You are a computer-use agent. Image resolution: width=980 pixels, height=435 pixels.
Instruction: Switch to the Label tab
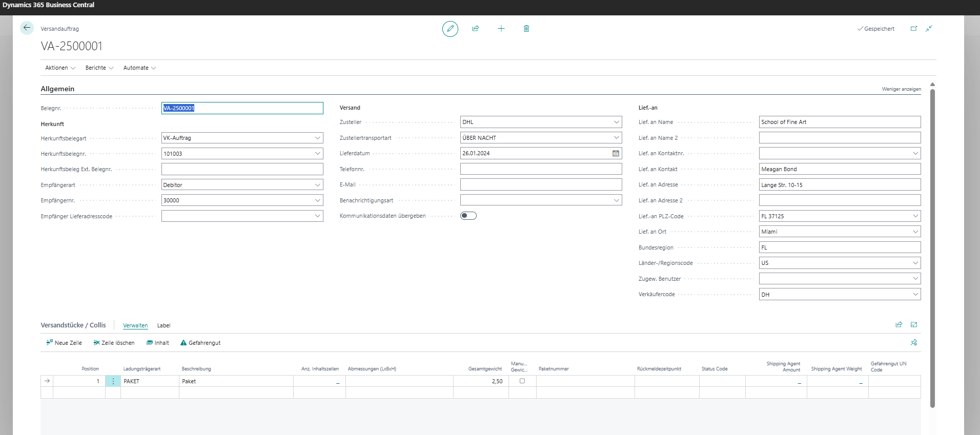tap(164, 325)
